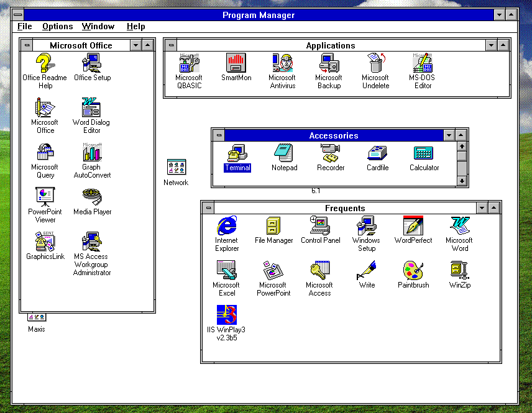Image resolution: width=532 pixels, height=413 pixels.
Task: Maximize the Applications group window
Action: coord(503,45)
